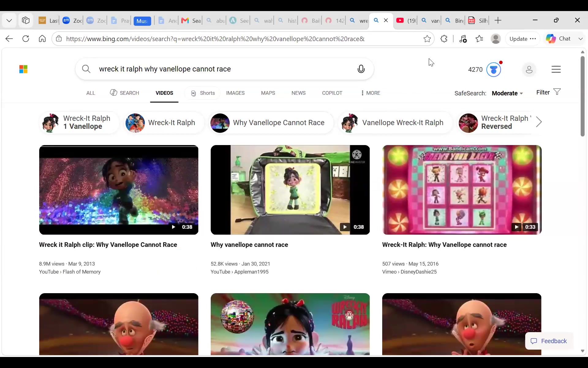The width and height of the screenshot is (588, 368).
Task: Click the search query input field
Action: (x=225, y=69)
